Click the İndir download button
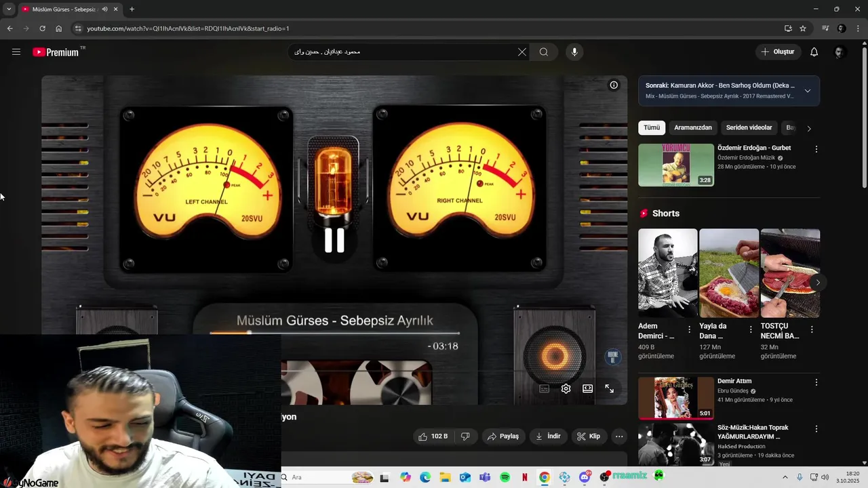868x488 pixels. 548,436
